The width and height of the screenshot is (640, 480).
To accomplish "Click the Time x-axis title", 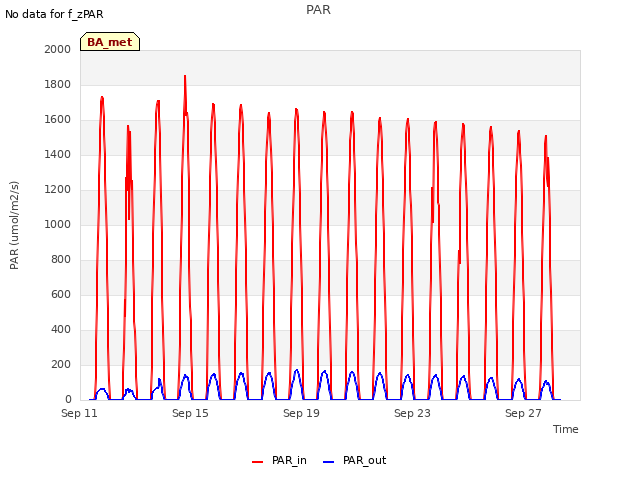I will click(566, 429).
